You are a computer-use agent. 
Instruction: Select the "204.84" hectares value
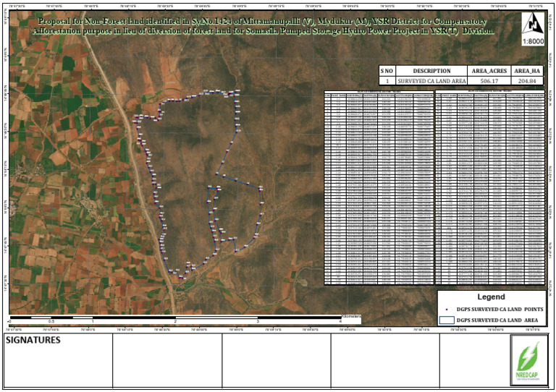click(527, 81)
